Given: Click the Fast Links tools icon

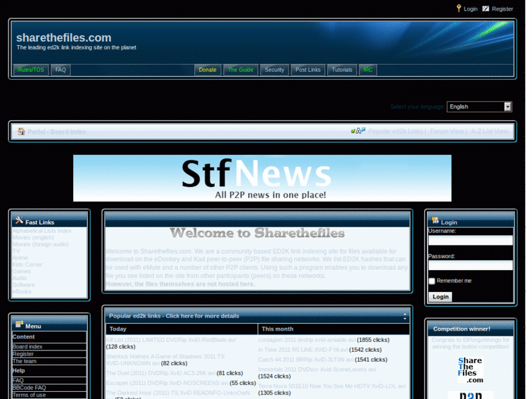Looking at the screenshot, I should (19, 221).
